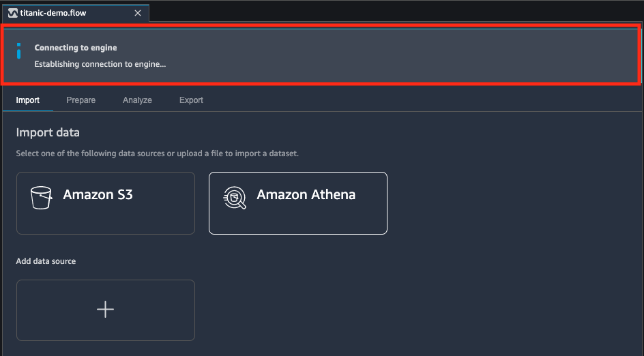644x356 pixels.
Task: Click the Amazon S3 bucket icon
Action: coord(41,197)
